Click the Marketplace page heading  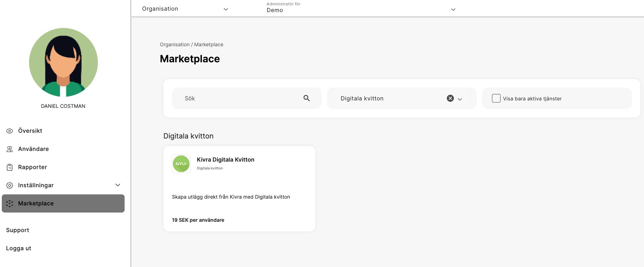[x=190, y=59]
